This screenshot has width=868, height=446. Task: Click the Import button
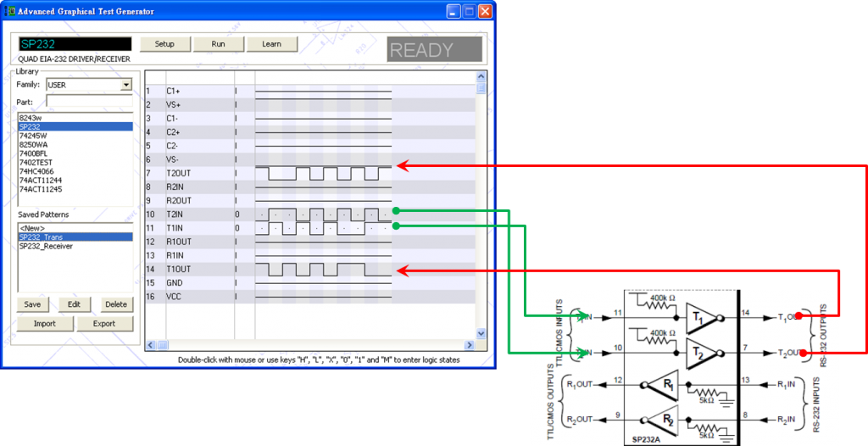click(x=45, y=324)
